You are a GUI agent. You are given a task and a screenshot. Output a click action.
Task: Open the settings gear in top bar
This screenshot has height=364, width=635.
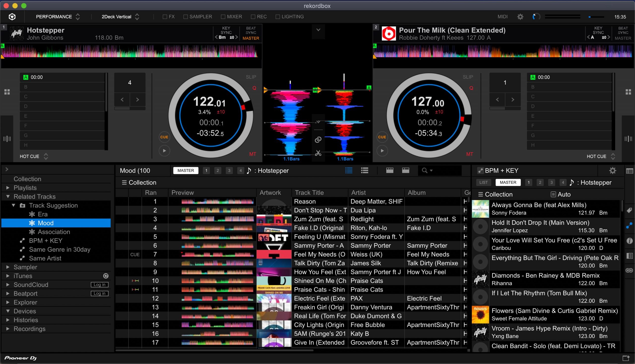(x=520, y=17)
